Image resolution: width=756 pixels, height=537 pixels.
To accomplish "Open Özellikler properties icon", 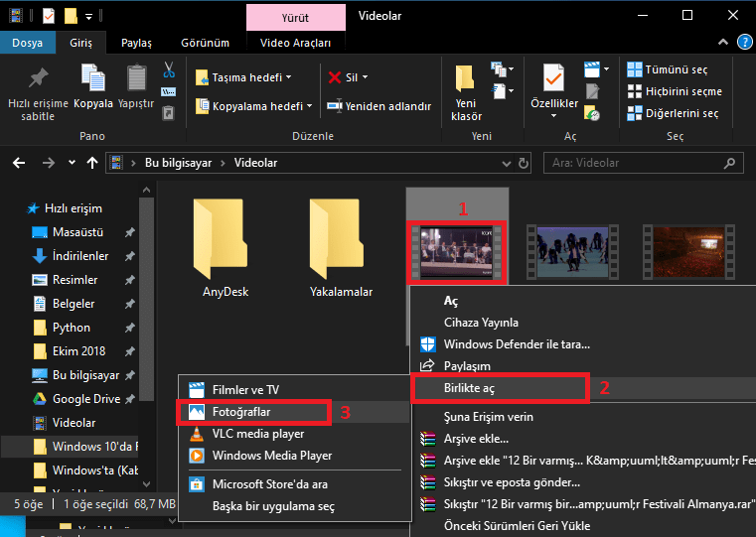I will pyautogui.click(x=553, y=80).
